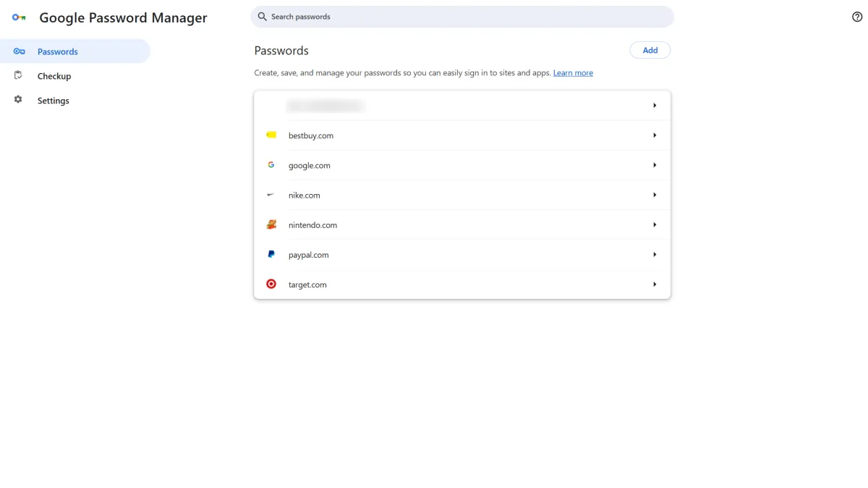Follow the Learn more link

point(573,73)
